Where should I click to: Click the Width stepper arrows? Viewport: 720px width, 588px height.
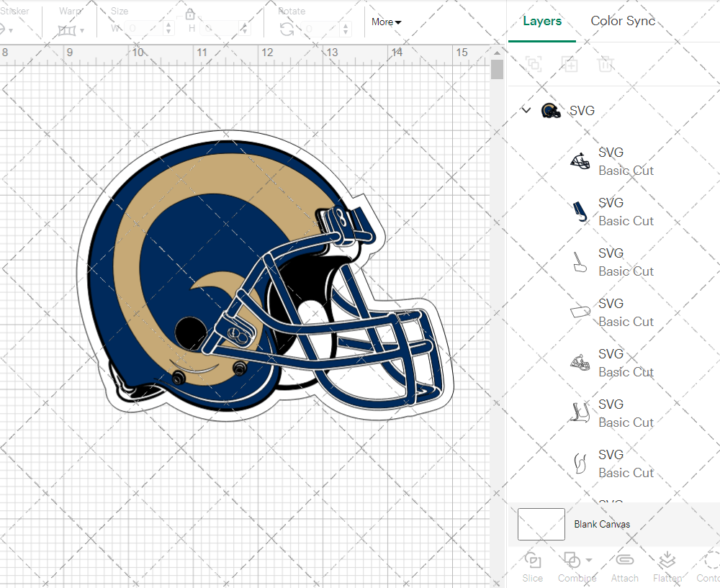pos(168,29)
